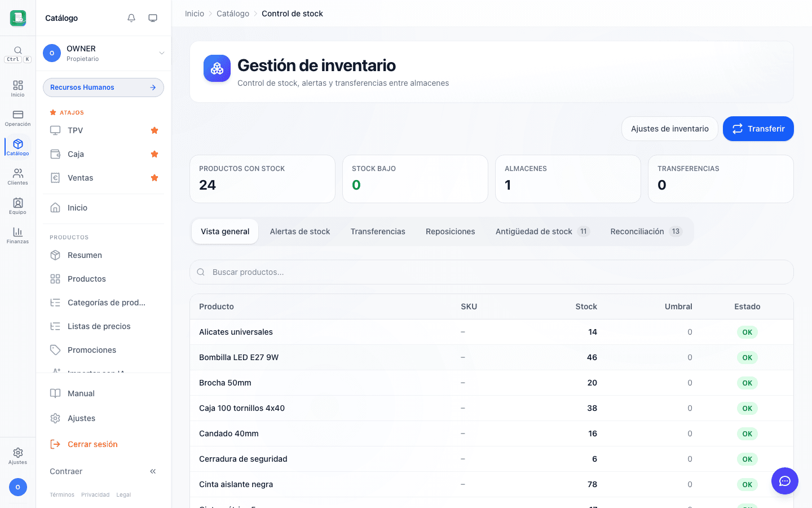Switch to Alertas de stock tab
The image size is (812, 508).
point(300,231)
